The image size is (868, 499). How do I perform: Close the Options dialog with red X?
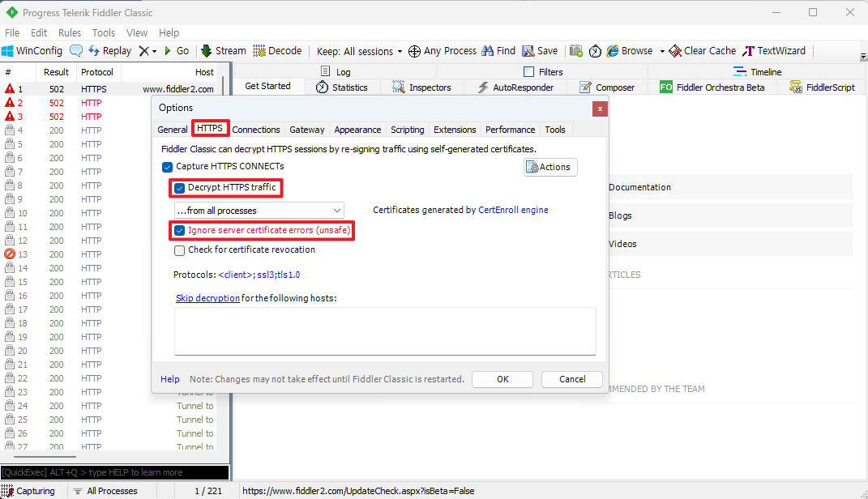600,109
